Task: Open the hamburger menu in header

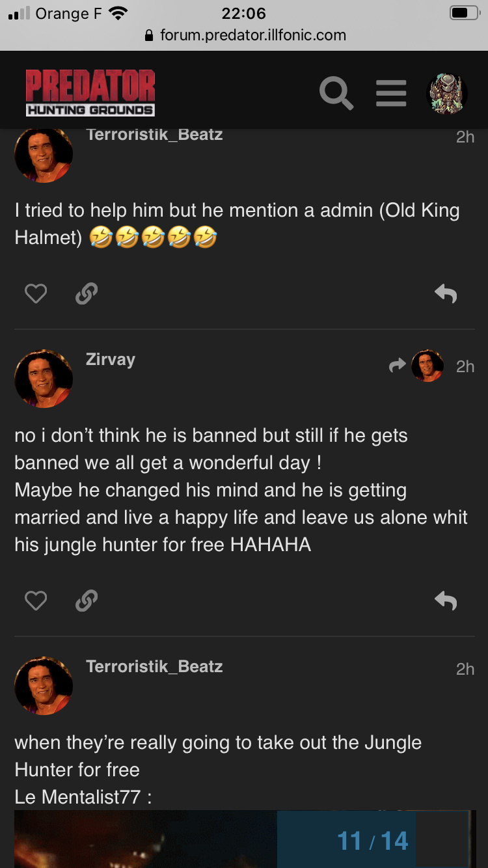Action: point(391,94)
